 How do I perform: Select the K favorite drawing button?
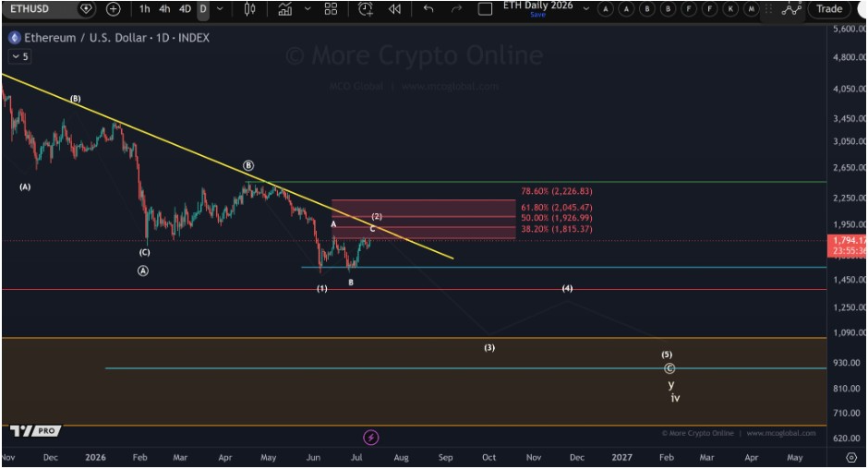click(730, 9)
